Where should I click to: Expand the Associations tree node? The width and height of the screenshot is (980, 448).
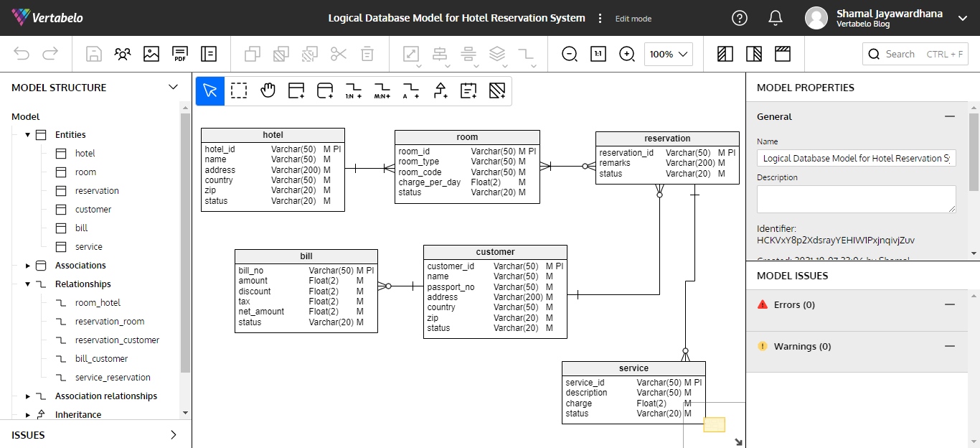(x=28, y=266)
